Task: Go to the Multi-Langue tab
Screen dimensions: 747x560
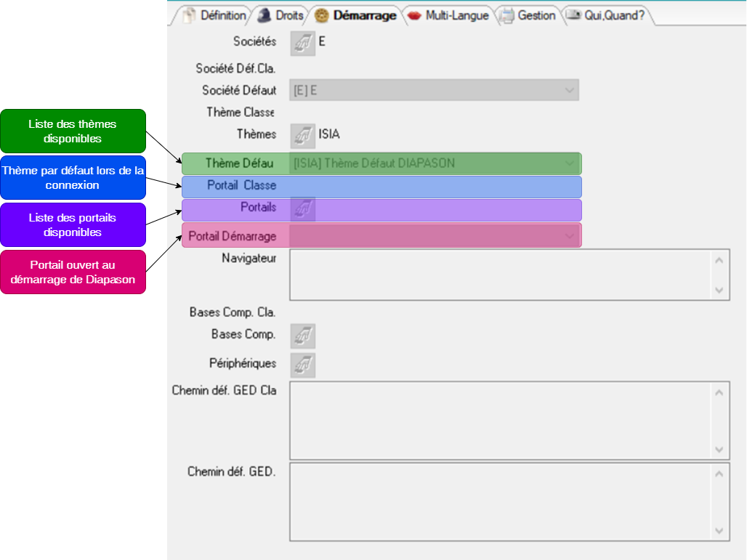Action: (x=449, y=15)
